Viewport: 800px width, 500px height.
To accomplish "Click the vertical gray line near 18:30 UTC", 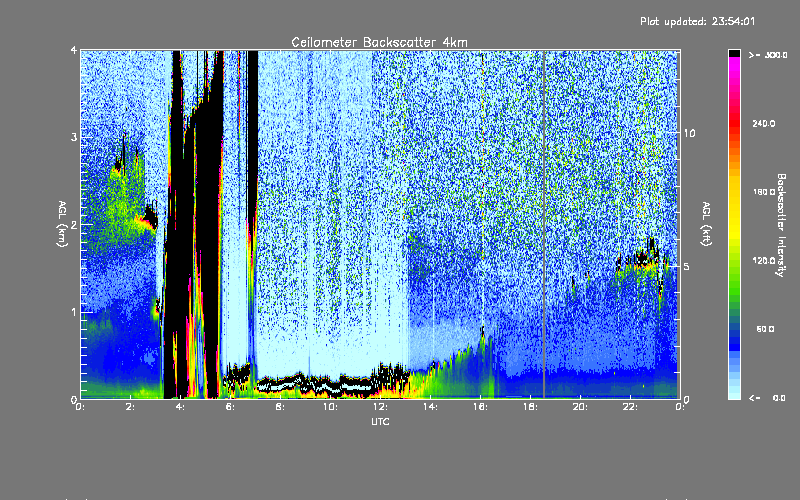I will tap(544, 224).
